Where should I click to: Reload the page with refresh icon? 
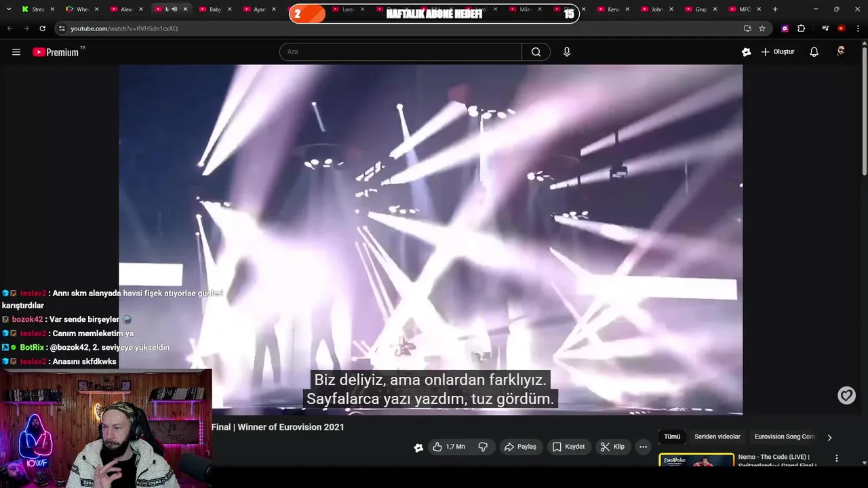click(x=42, y=28)
